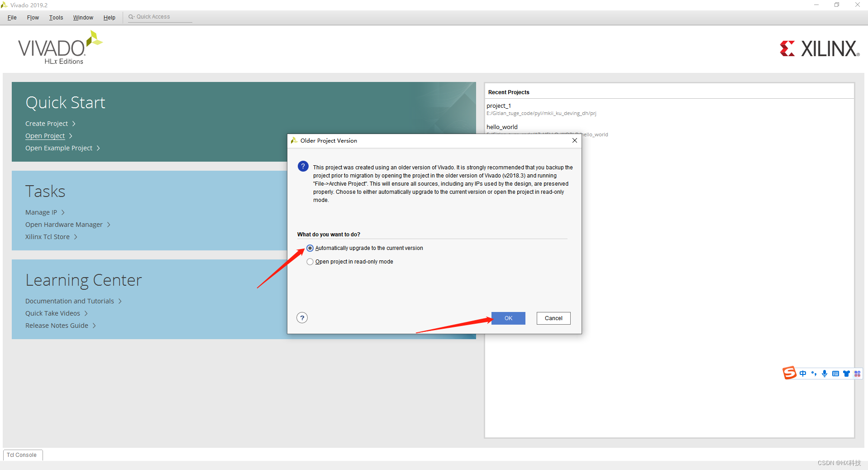The width and height of the screenshot is (868, 470).
Task: Click the Create Project link
Action: point(47,124)
